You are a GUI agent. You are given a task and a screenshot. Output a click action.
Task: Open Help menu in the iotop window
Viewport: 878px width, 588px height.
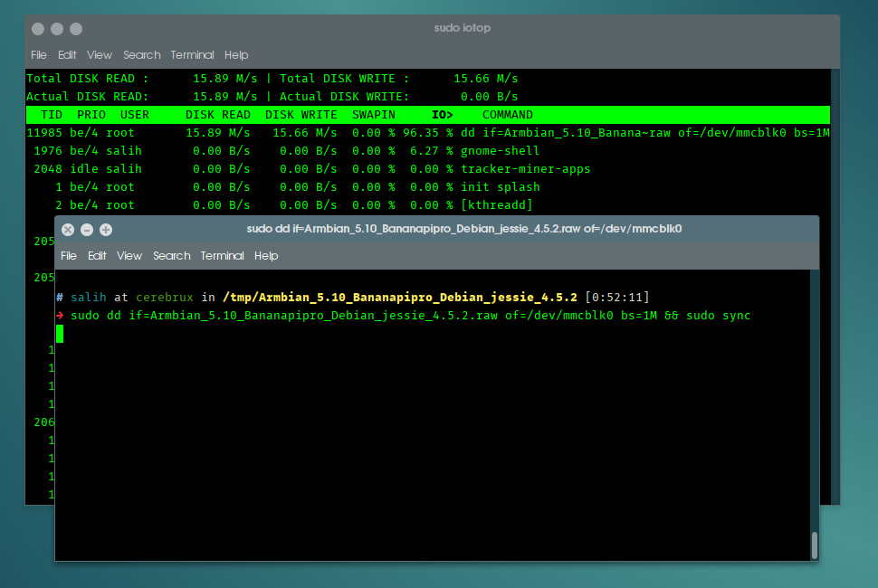point(236,55)
